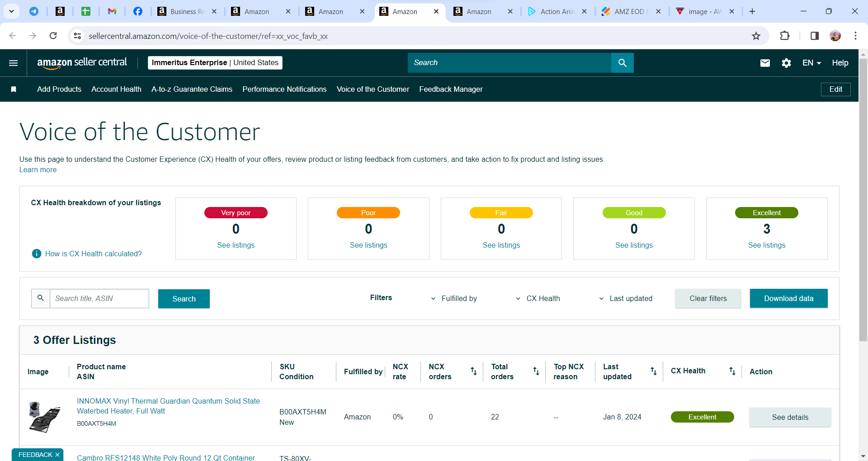The height and width of the screenshot is (461, 868).
Task: Open Account Health menu item
Action: click(116, 89)
